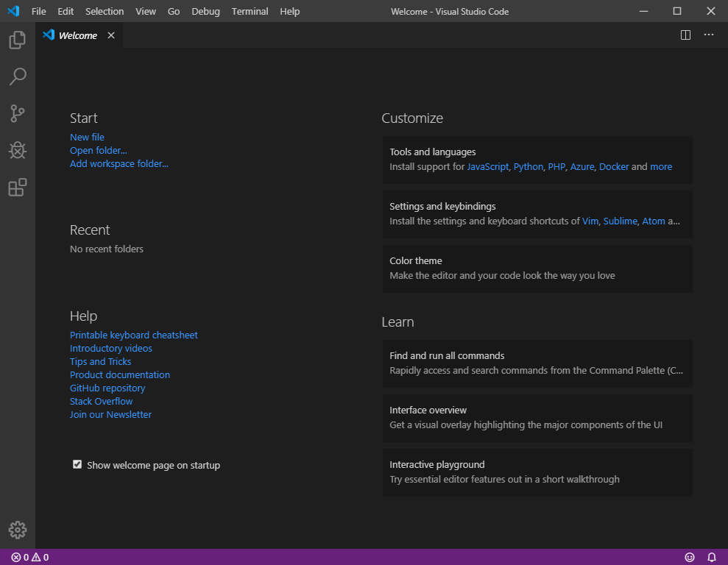Open the Source Control view icon
This screenshot has height=565, width=728.
pos(17,113)
